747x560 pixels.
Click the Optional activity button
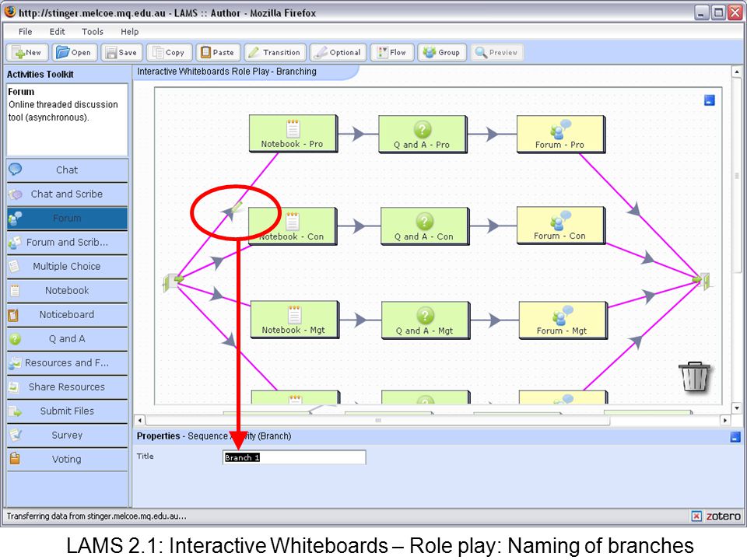338,52
